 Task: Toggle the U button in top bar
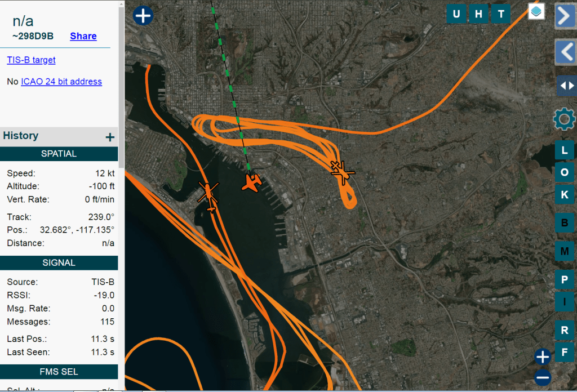click(456, 14)
